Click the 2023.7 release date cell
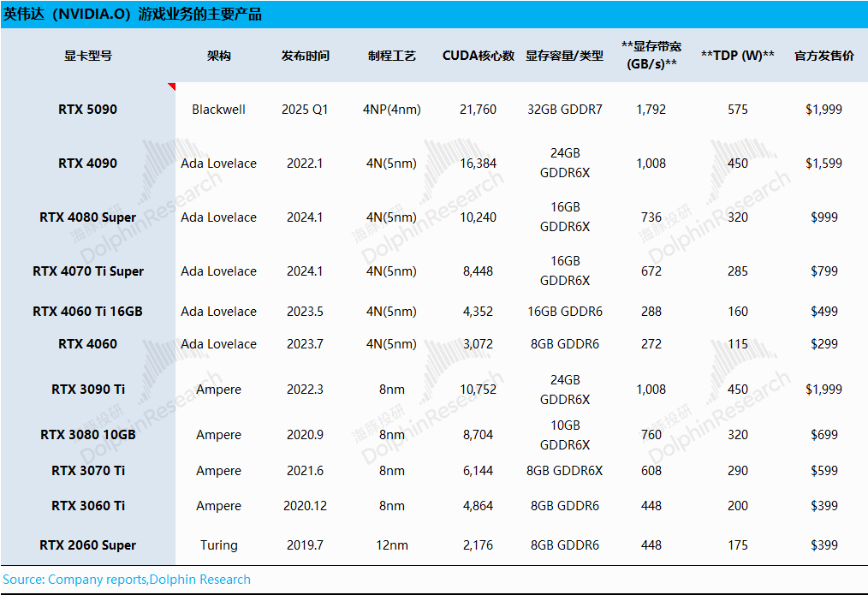868x595 pixels. [x=305, y=343]
